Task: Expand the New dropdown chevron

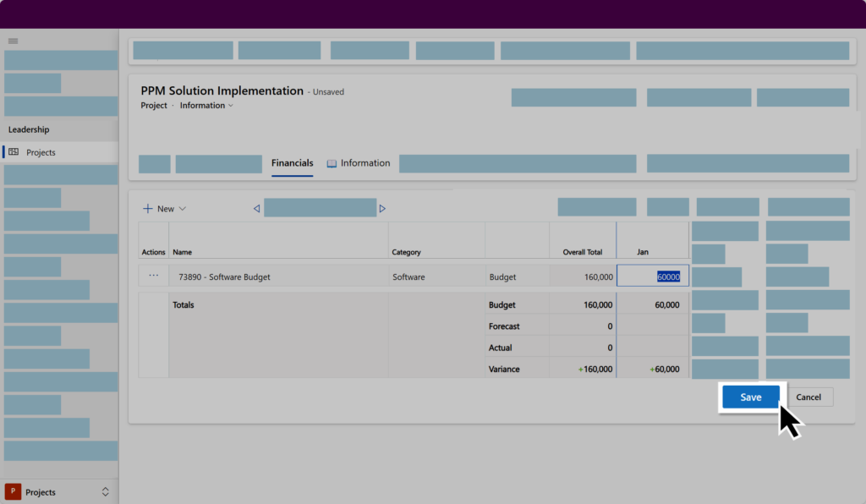Action: coord(183,209)
